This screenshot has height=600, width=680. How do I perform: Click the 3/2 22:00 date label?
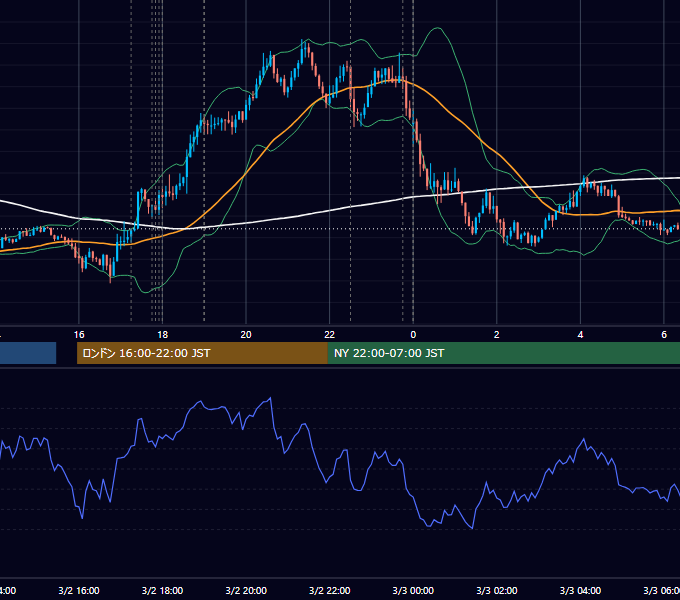coord(330,590)
